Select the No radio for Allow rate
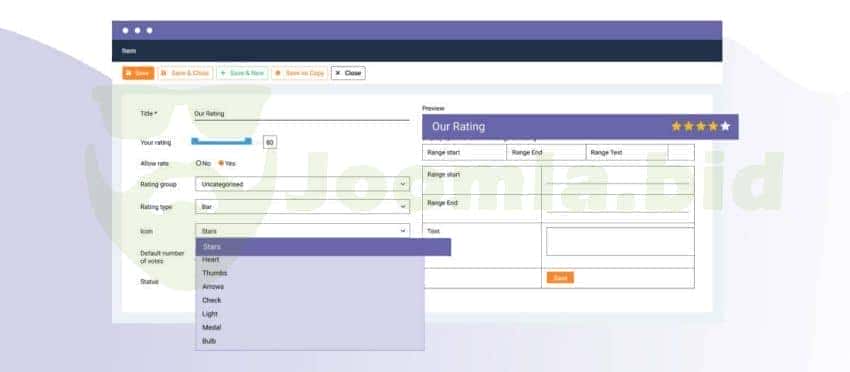 [199, 163]
